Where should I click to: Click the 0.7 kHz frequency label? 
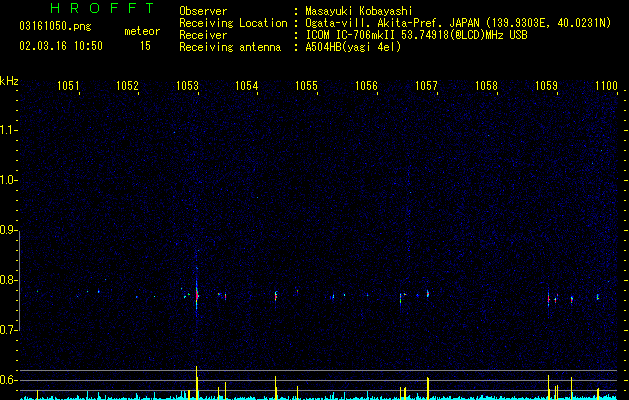pos(8,330)
